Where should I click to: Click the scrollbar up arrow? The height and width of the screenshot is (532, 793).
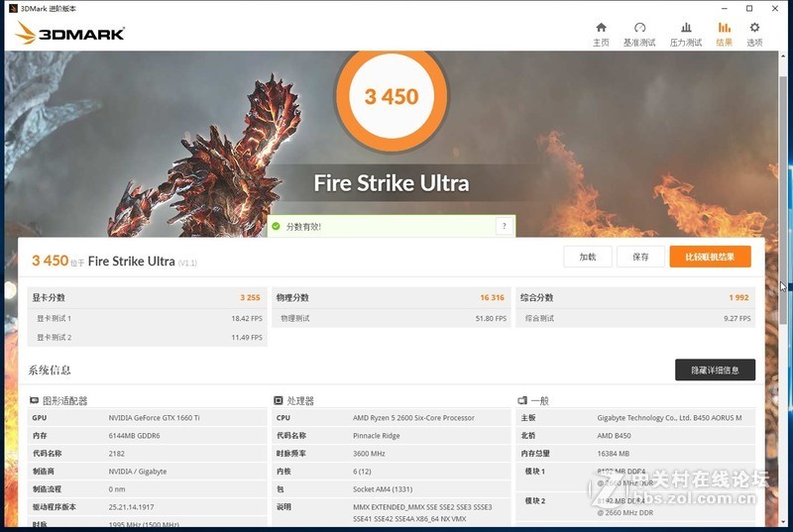[x=783, y=55]
